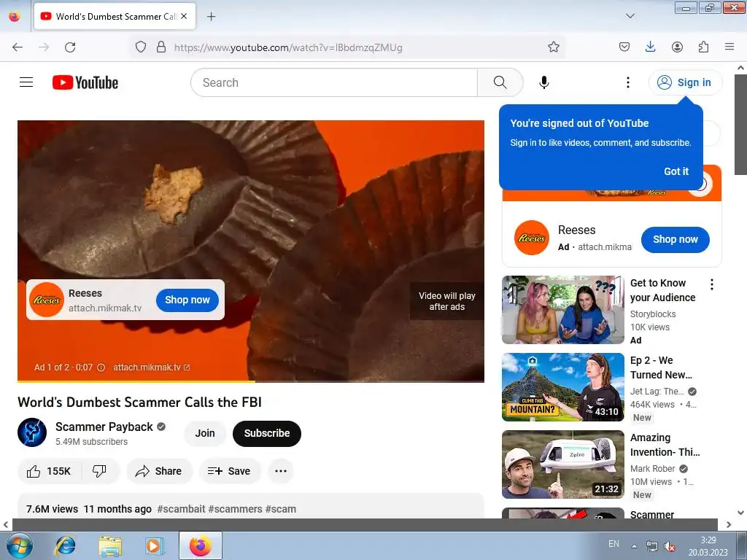Click the #scammers hashtag
This screenshot has height=560, width=747.
tap(236, 509)
